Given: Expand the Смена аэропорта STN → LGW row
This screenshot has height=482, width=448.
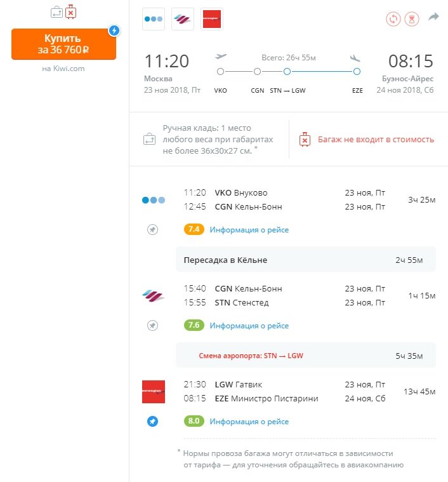Looking at the screenshot, I should pyautogui.click(x=305, y=356).
